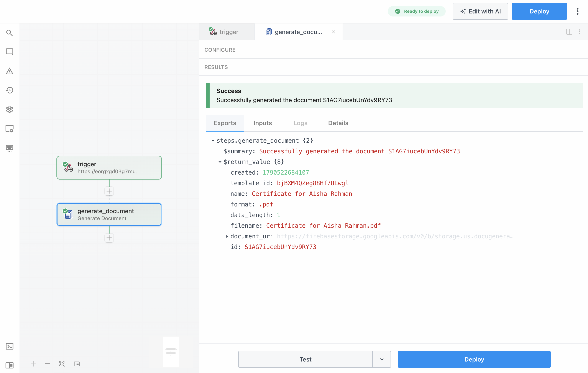Open the Test button dropdown arrow

pos(382,359)
